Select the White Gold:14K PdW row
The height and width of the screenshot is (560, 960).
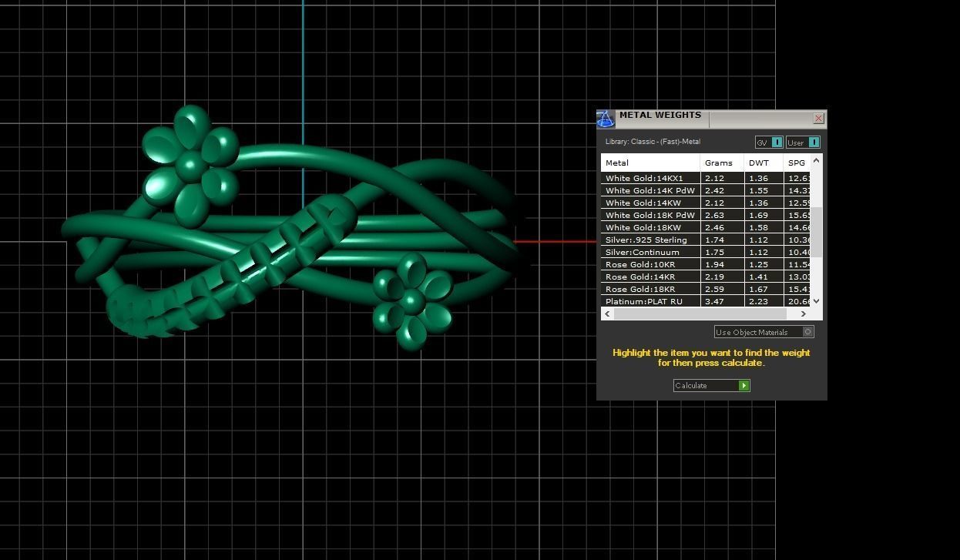coord(706,190)
